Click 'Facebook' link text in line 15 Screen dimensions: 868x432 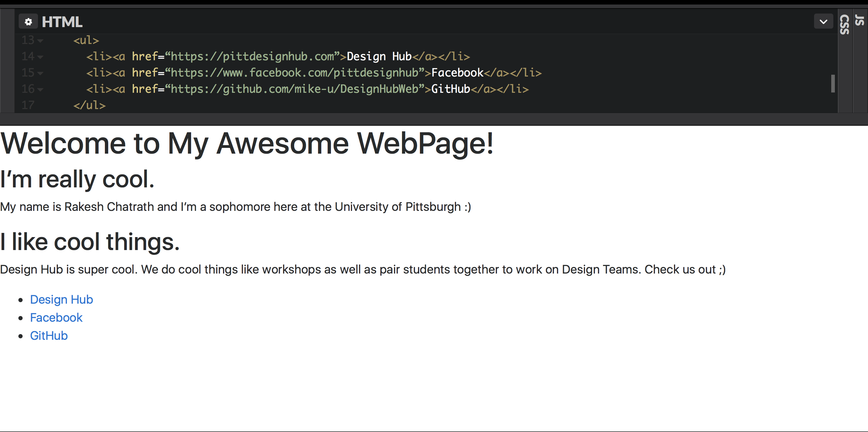coord(458,73)
